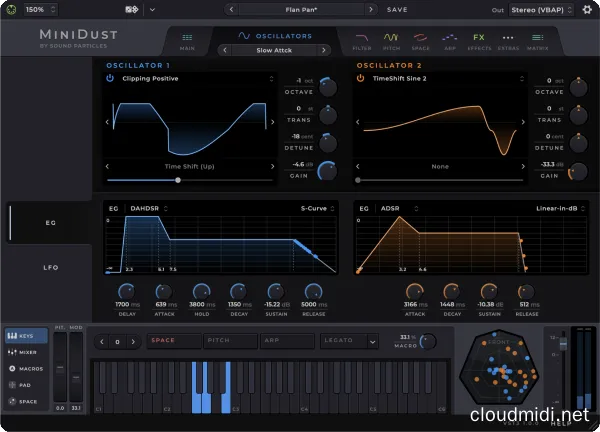Click the Time Shift (Up) amount slider
Viewport: 600px width, 432px height.
pos(189,180)
